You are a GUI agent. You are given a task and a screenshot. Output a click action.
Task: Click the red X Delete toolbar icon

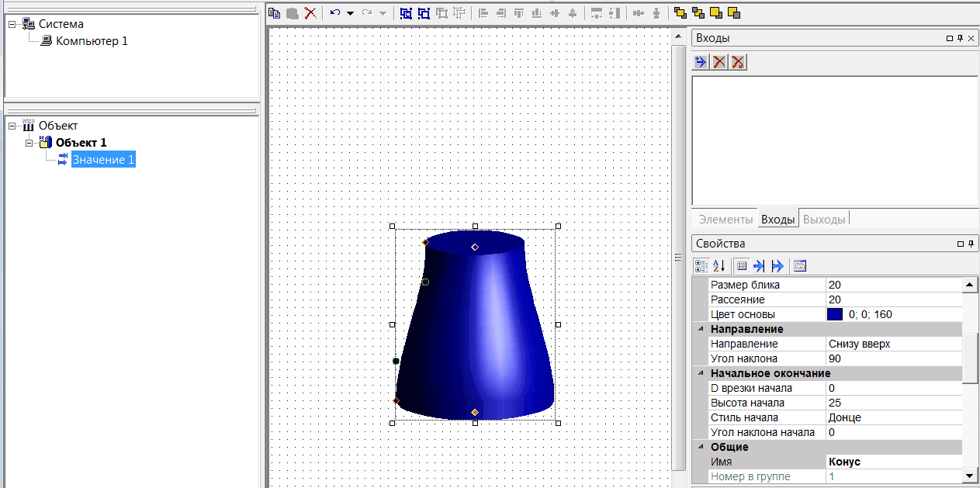pyautogui.click(x=310, y=12)
